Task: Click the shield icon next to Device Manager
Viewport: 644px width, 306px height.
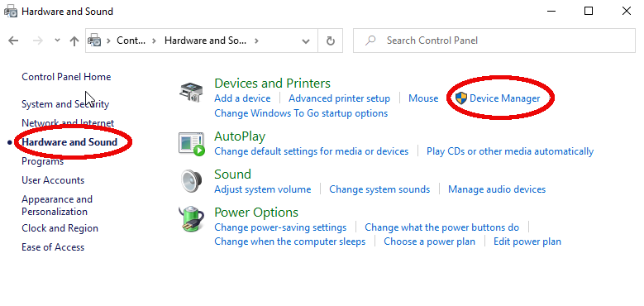Action: click(461, 98)
